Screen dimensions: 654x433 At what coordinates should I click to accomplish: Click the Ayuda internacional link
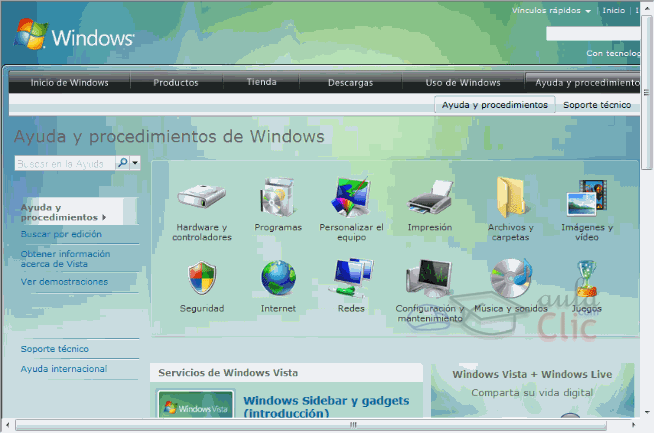tap(64, 369)
